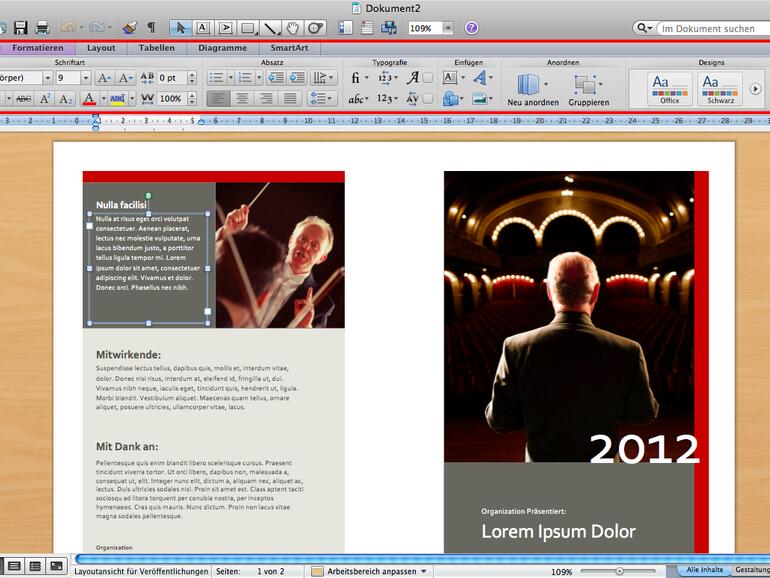
Task: Click the Neu anordnen button
Action: pyautogui.click(x=533, y=90)
